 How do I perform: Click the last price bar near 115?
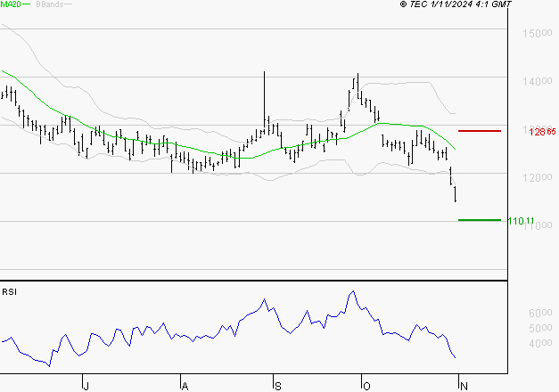coord(456,194)
